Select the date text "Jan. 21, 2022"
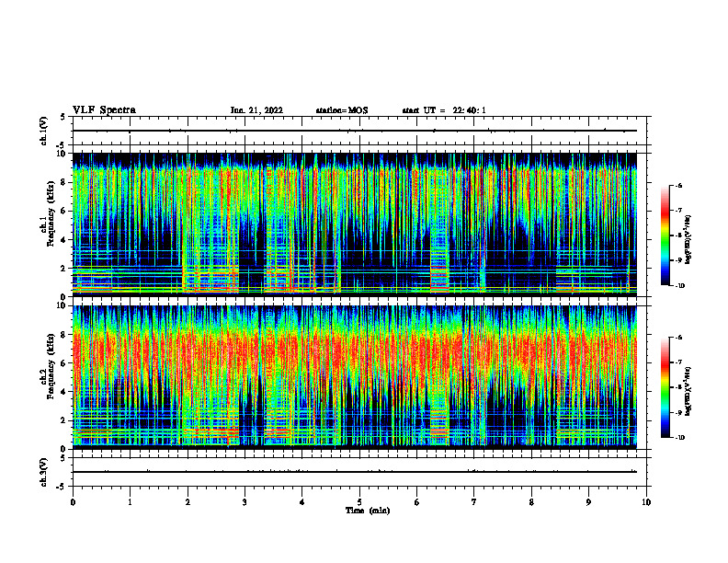Viewport: 728px width, 563px height. click(256, 110)
